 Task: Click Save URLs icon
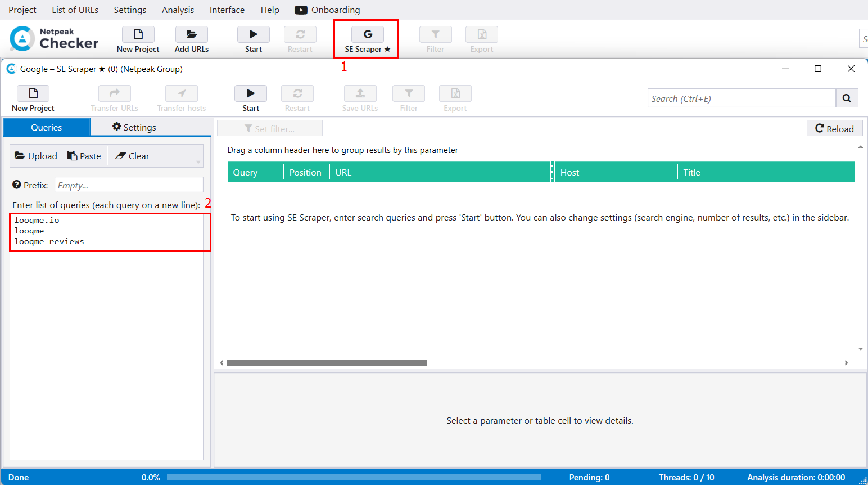(x=360, y=93)
